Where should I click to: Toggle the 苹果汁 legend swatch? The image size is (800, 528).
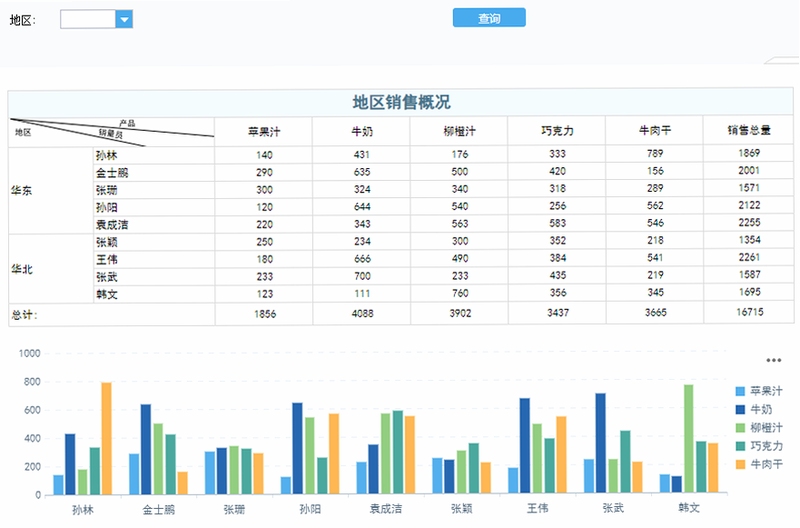[x=740, y=391]
